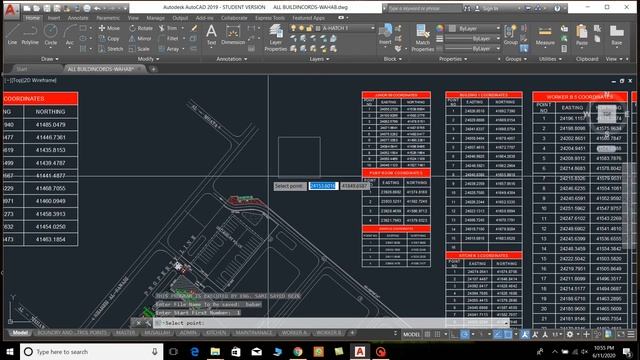Activate the Fillet command

(169, 38)
